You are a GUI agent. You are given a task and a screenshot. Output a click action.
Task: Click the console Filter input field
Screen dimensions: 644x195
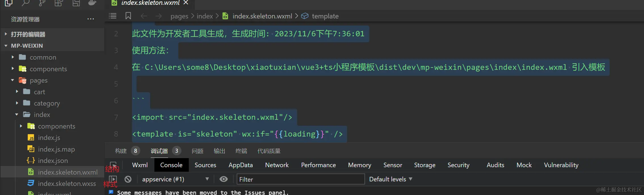pyautogui.click(x=301, y=179)
